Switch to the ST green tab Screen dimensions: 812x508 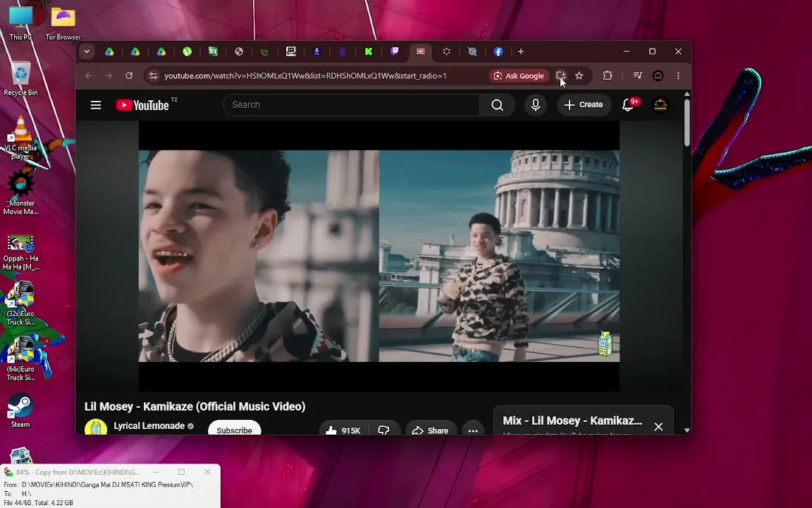213,52
